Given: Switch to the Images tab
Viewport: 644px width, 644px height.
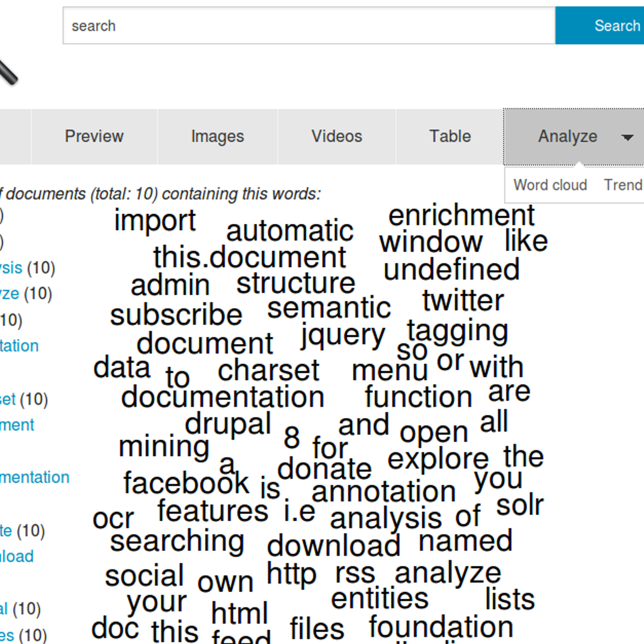Looking at the screenshot, I should tap(217, 136).
